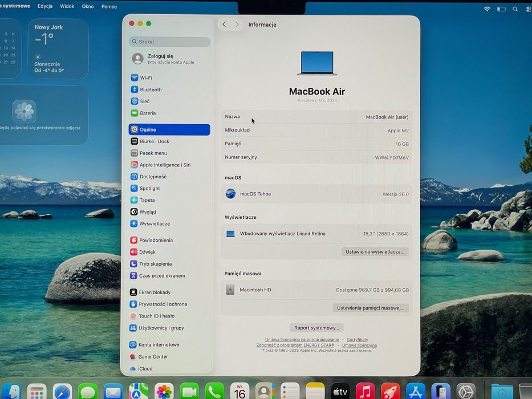Open the Edycja menu
This screenshot has width=532, height=399.
tap(45, 6)
